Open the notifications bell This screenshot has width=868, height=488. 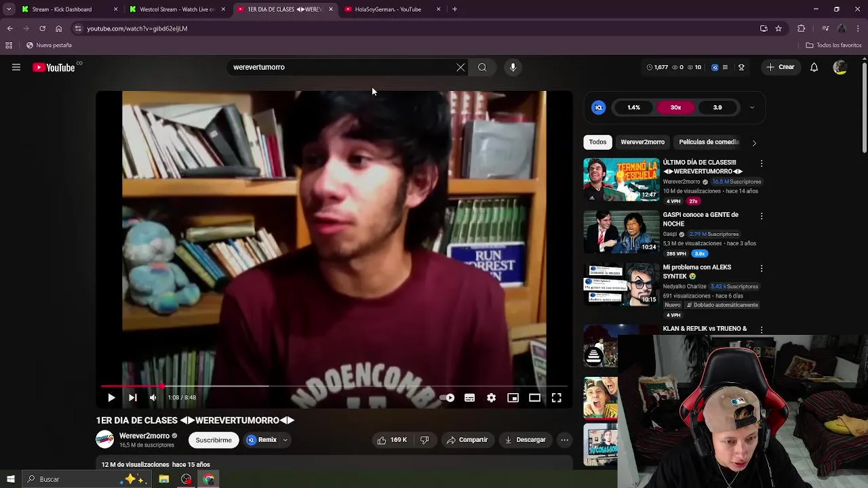pos(814,67)
